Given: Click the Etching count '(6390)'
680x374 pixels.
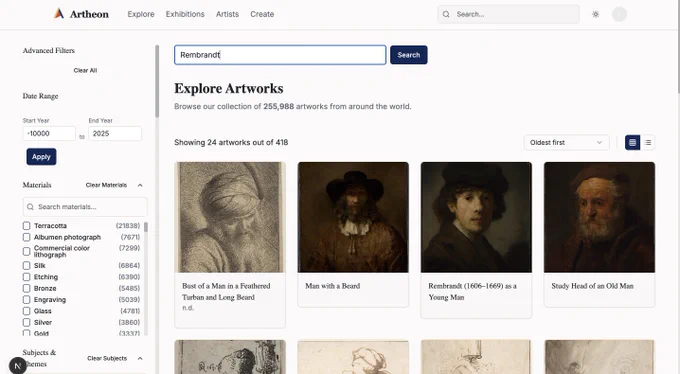Looking at the screenshot, I should point(129,277).
